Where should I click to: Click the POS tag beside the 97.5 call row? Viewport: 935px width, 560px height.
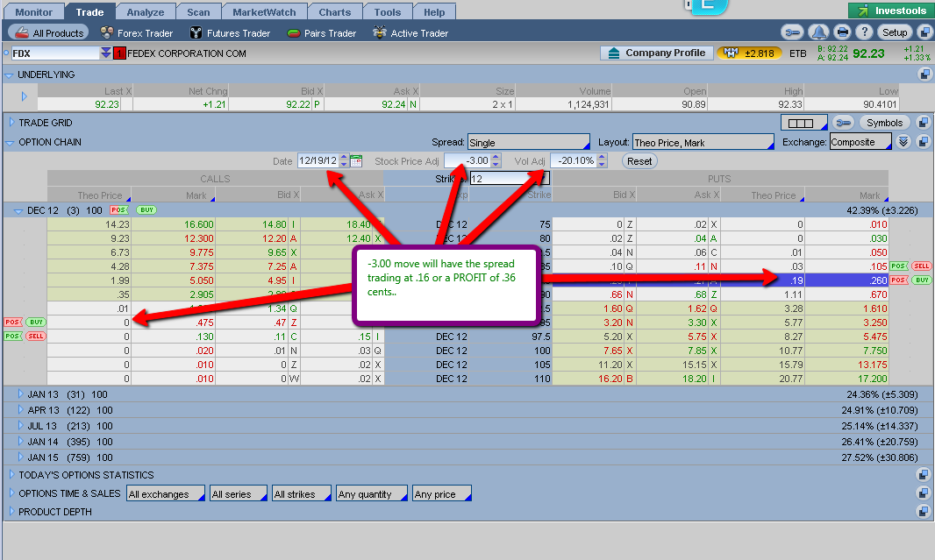click(12, 336)
